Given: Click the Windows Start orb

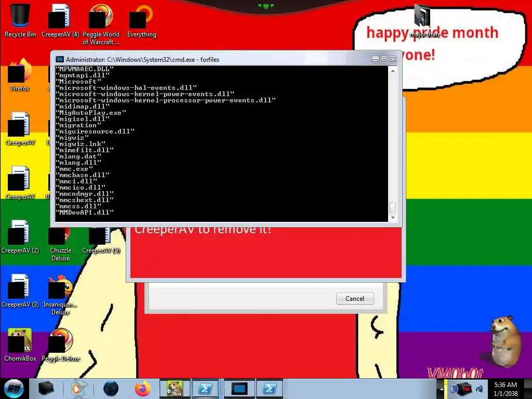Looking at the screenshot, I should [x=14, y=389].
